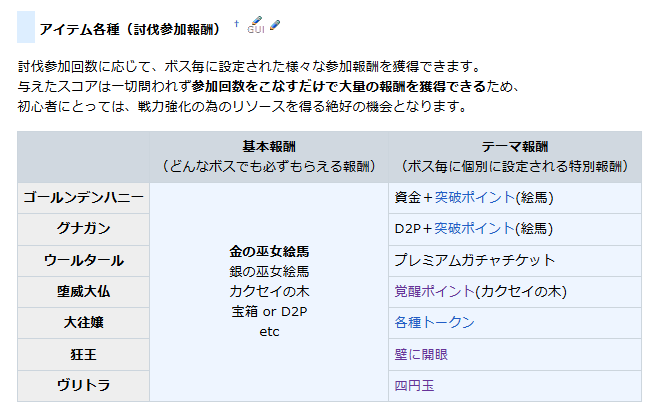Click the 基本報酬 column header

pyautogui.click(x=269, y=146)
